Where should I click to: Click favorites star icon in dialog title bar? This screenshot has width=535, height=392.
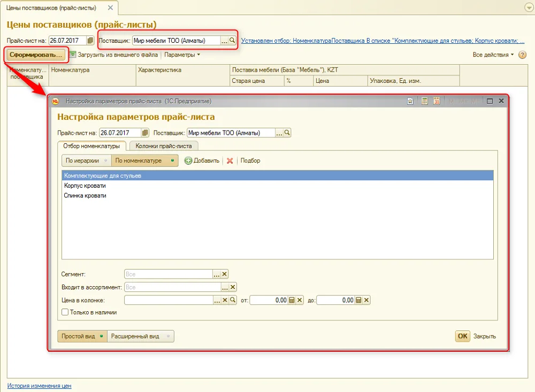[410, 101]
